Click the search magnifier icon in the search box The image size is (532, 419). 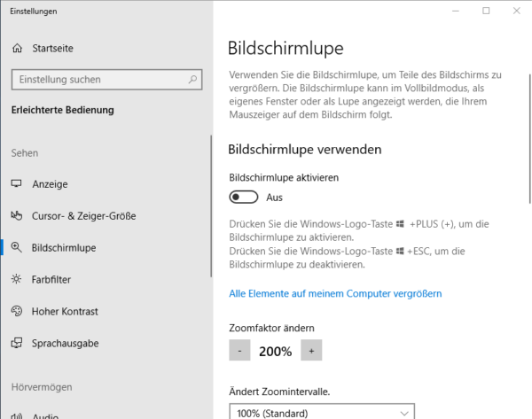pyautogui.click(x=192, y=80)
